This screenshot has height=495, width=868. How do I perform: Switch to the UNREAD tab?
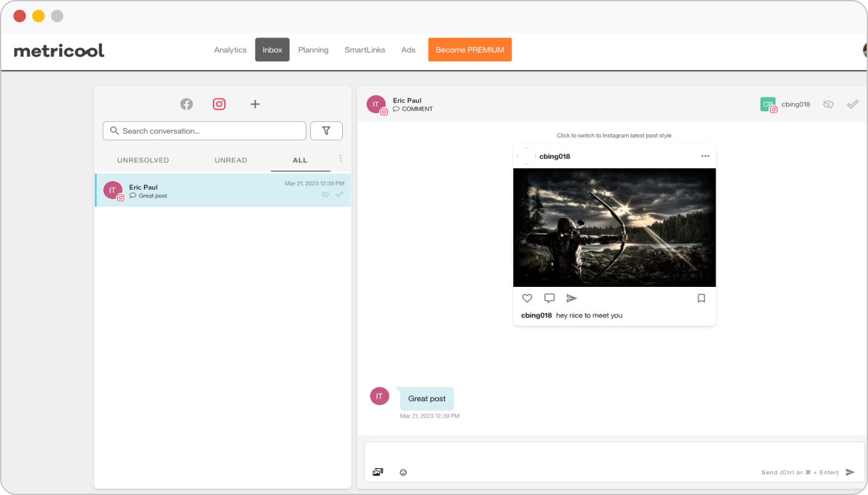pos(230,160)
